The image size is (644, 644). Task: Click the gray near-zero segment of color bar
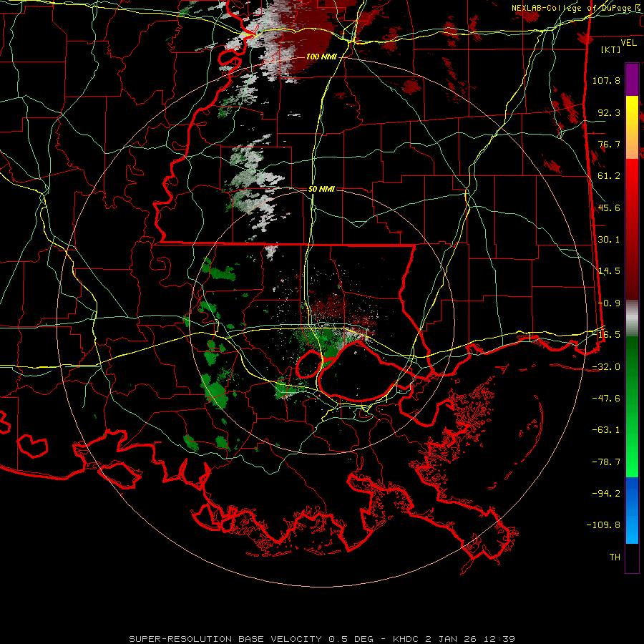coord(632,318)
